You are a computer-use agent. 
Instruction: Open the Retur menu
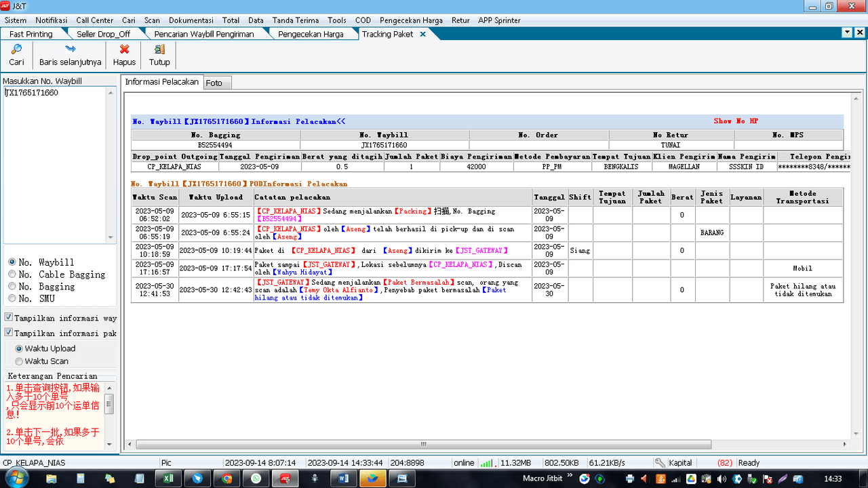pos(460,20)
